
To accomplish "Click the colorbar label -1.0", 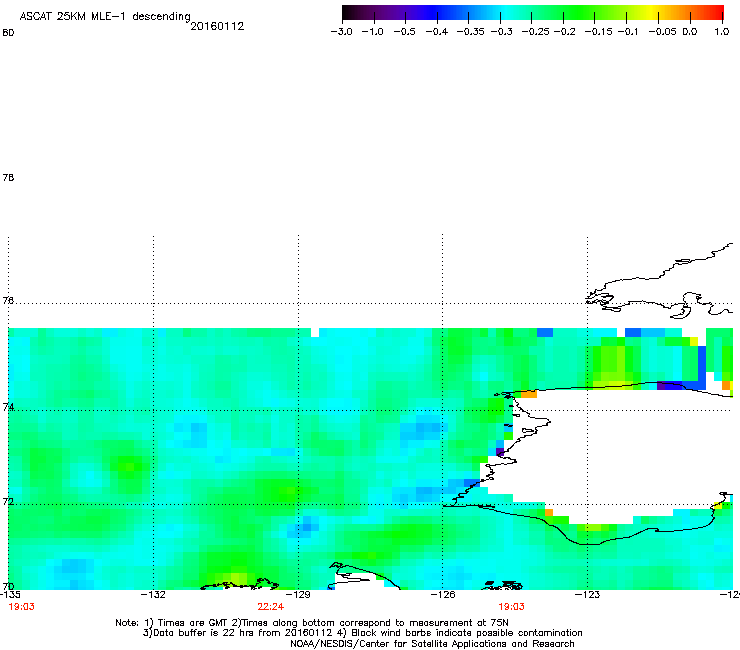I will click(372, 32).
